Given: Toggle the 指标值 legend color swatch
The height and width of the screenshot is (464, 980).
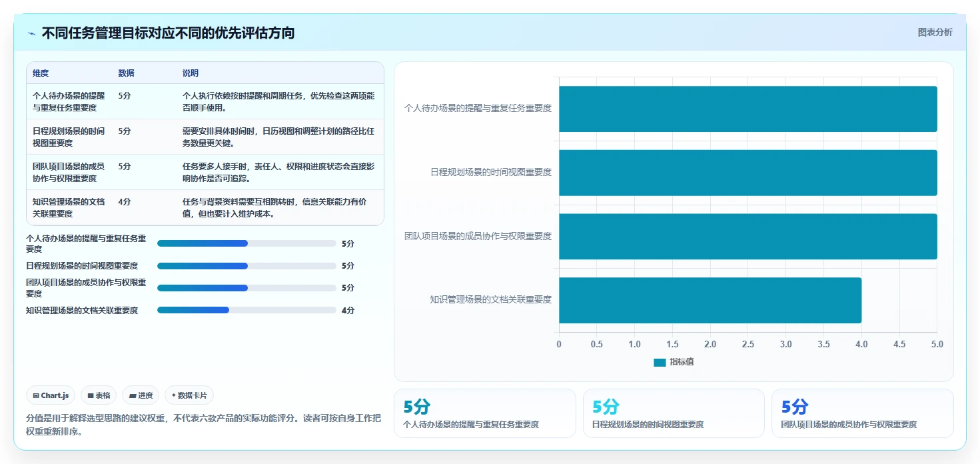Looking at the screenshot, I should (660, 362).
